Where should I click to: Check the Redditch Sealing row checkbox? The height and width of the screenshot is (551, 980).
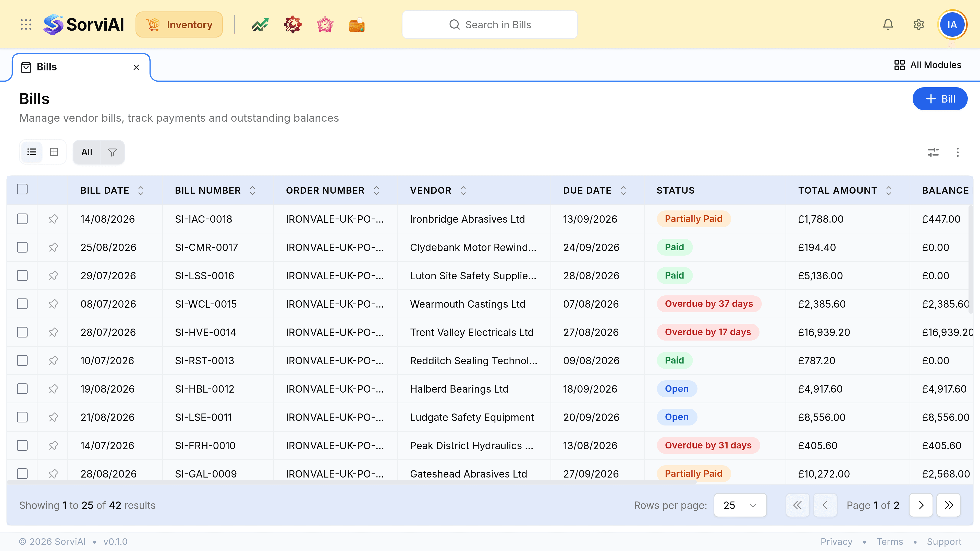[x=22, y=360]
